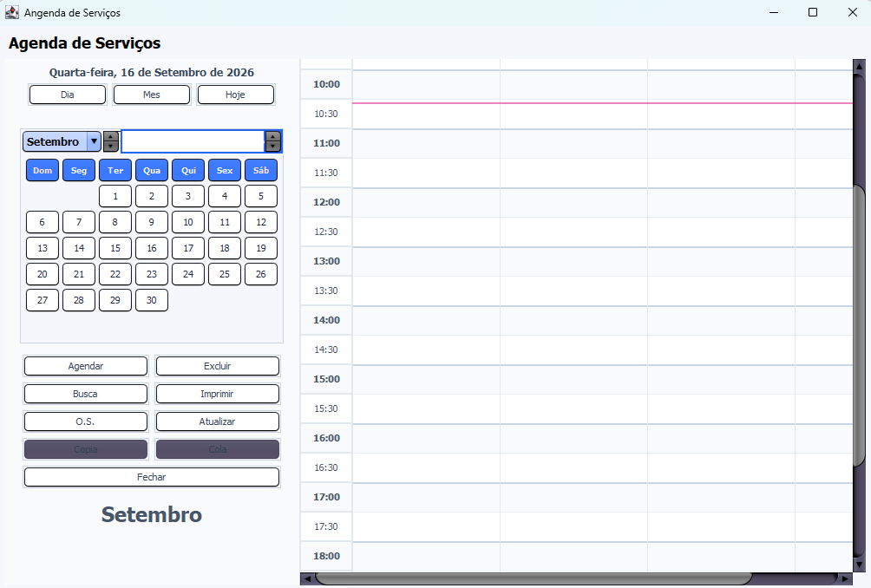Image resolution: width=871 pixels, height=588 pixels.
Task: Click the Qua weekday header
Action: pos(152,171)
